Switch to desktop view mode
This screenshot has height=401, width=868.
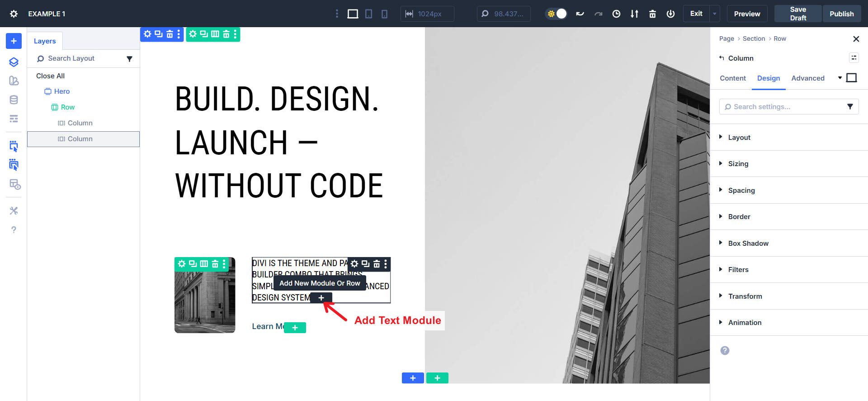coord(353,14)
